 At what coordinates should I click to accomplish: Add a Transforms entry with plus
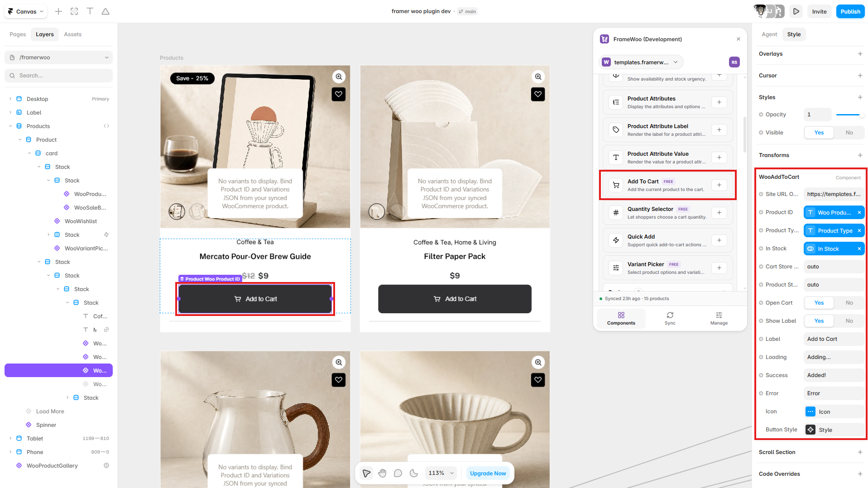coord(860,155)
